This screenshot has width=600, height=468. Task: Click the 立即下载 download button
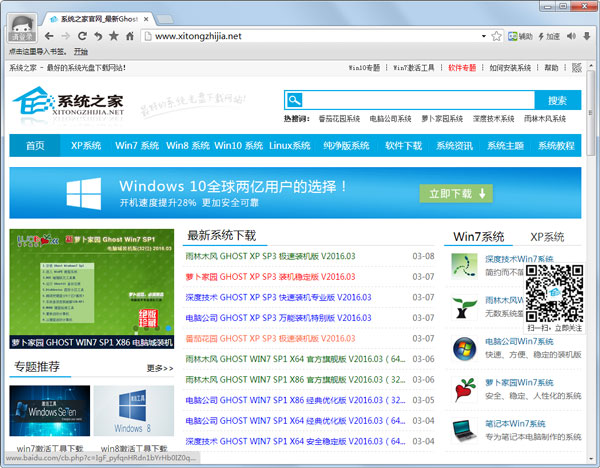pos(456,194)
